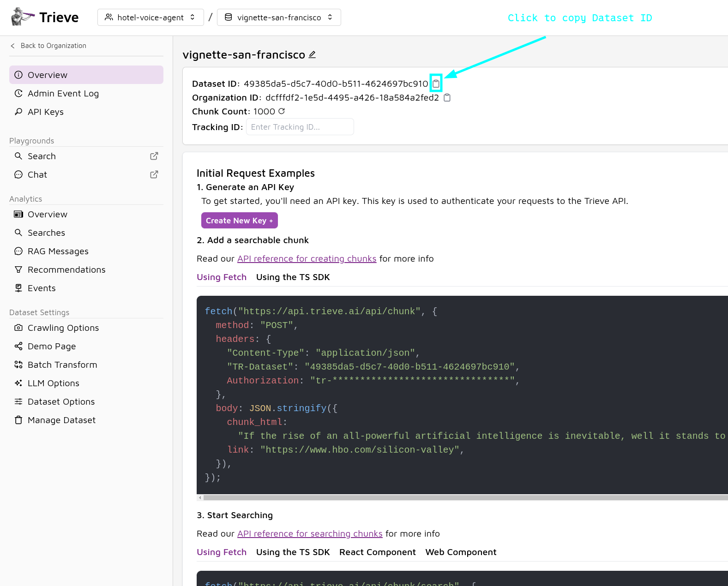Click the Organization ID value text
This screenshot has height=586, width=728.
tap(352, 97)
